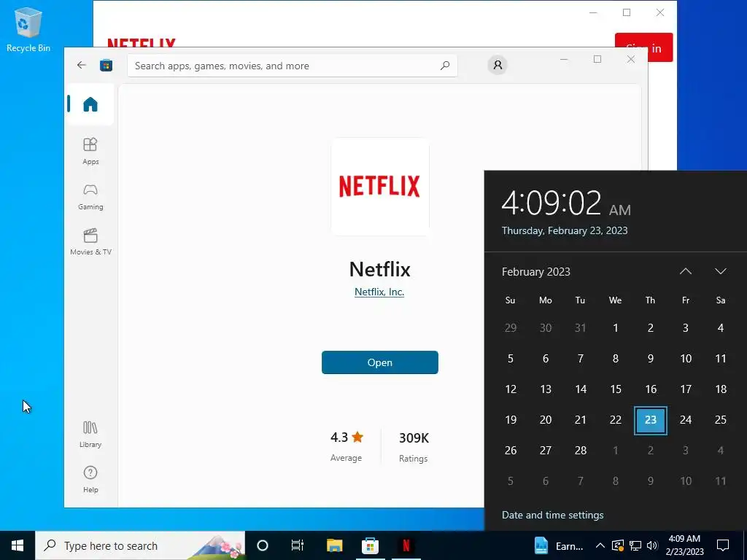
Task: Select February 28 in calendar
Action: 580,451
